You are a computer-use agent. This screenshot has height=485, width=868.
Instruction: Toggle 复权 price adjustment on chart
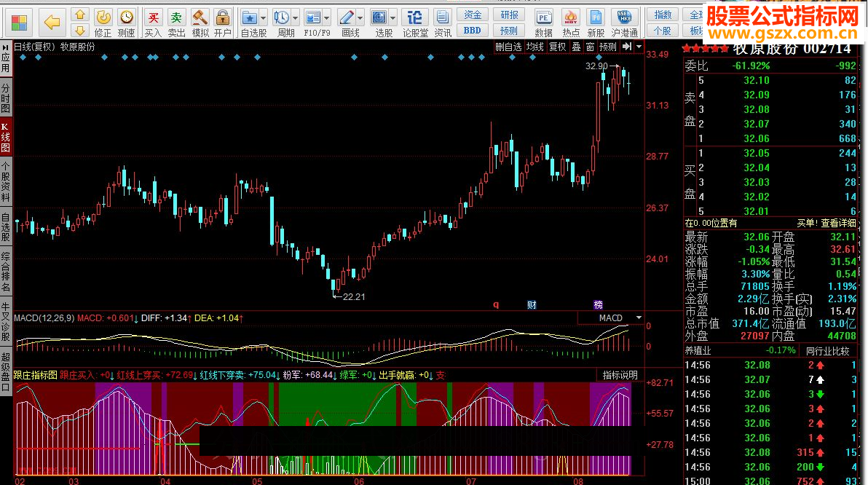(x=557, y=47)
